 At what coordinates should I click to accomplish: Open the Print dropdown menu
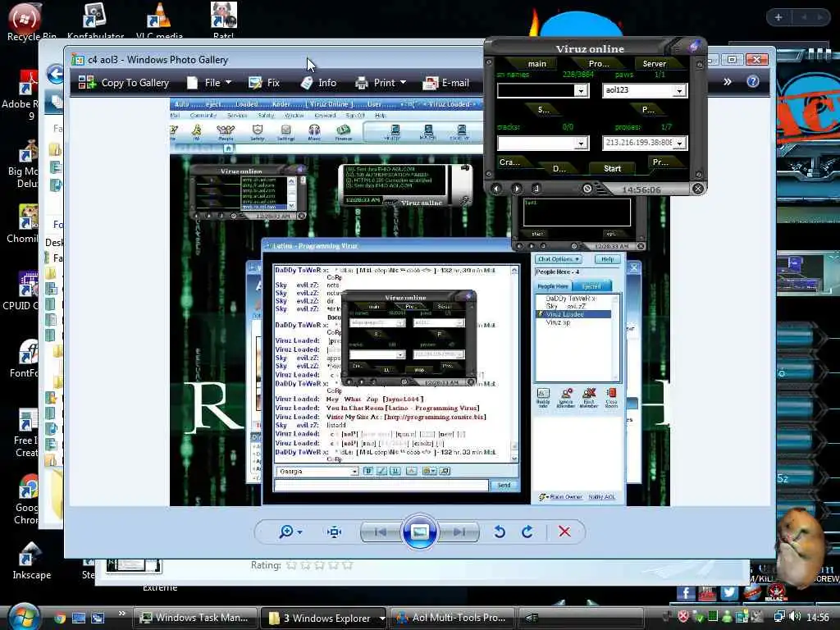(381, 83)
